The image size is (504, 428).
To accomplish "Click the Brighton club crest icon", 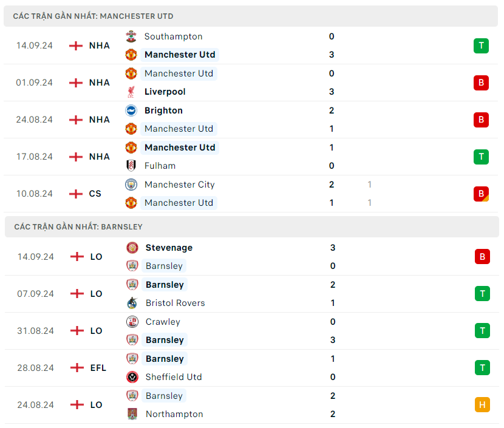I will point(131,110).
